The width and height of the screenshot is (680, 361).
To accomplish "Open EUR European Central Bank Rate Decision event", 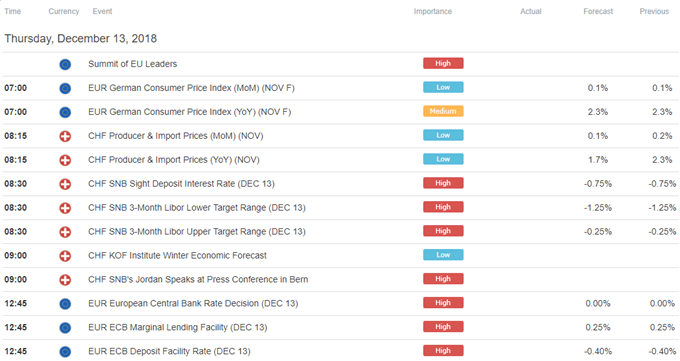I will click(193, 303).
